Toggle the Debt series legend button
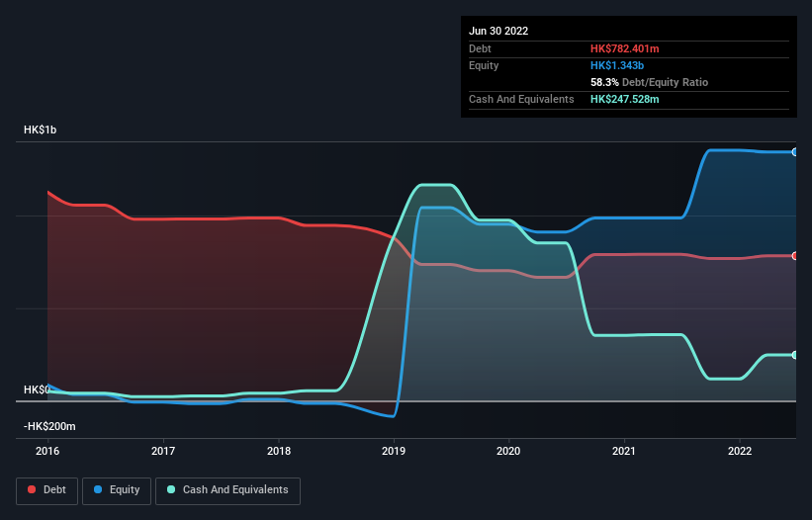812x520 pixels. tap(46, 490)
